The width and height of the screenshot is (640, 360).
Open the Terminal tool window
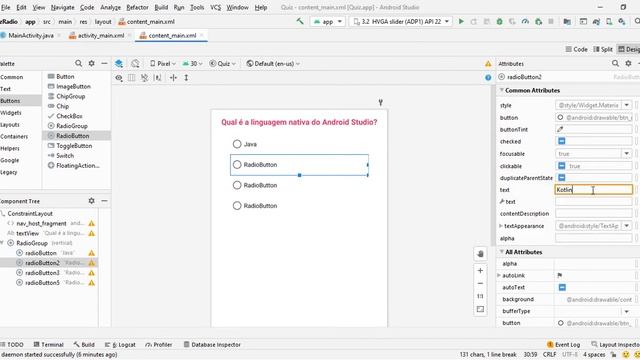coord(49,344)
